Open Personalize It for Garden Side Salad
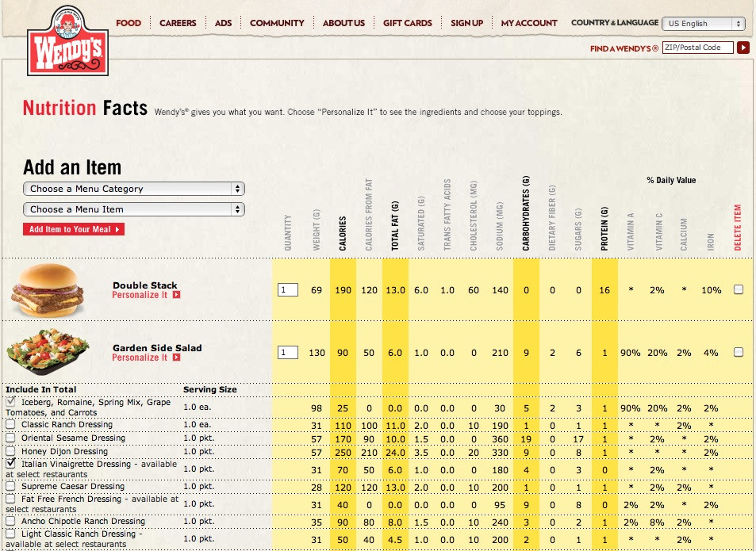Image resolution: width=756 pixels, height=551 pixels. (x=146, y=358)
